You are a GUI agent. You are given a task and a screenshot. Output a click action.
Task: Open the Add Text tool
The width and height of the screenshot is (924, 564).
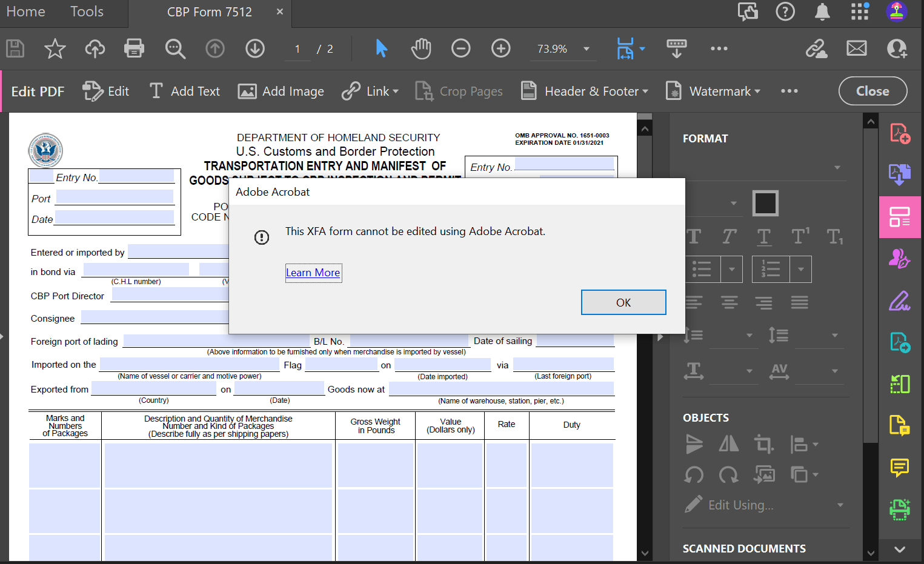click(184, 91)
